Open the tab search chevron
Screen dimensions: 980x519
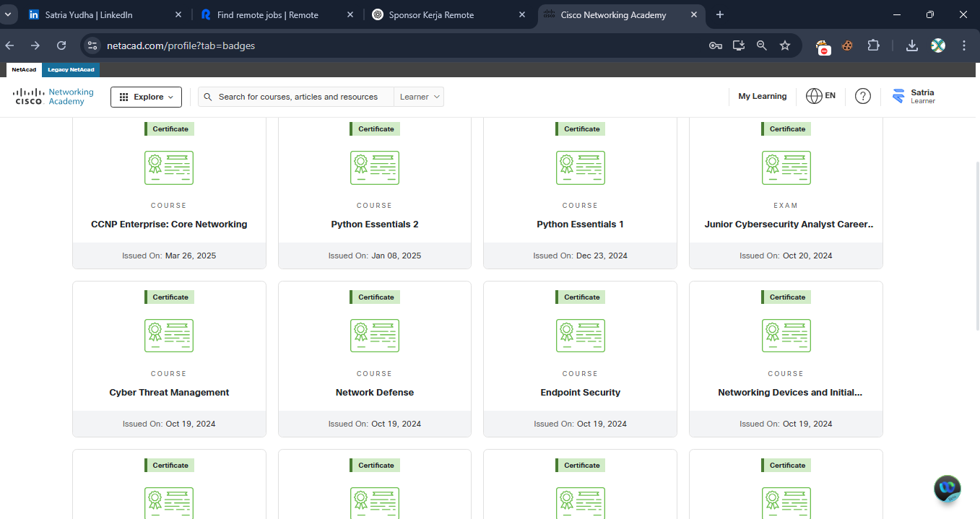(x=7, y=14)
